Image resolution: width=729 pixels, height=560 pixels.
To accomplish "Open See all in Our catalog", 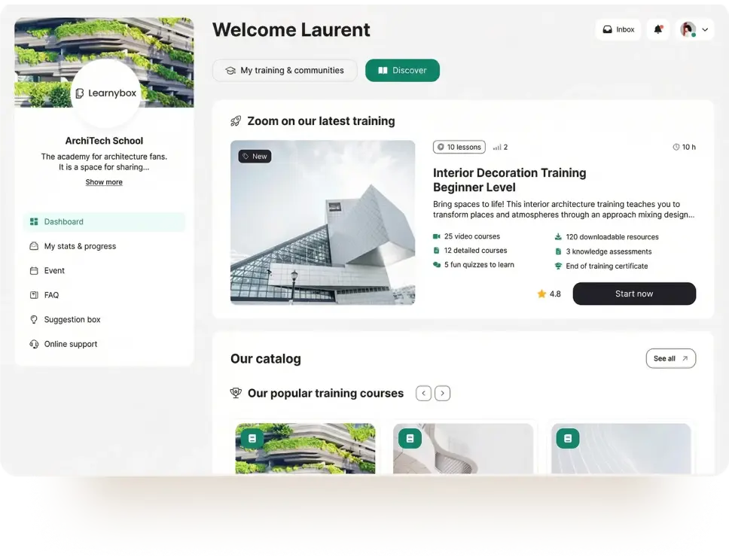I will (x=670, y=358).
